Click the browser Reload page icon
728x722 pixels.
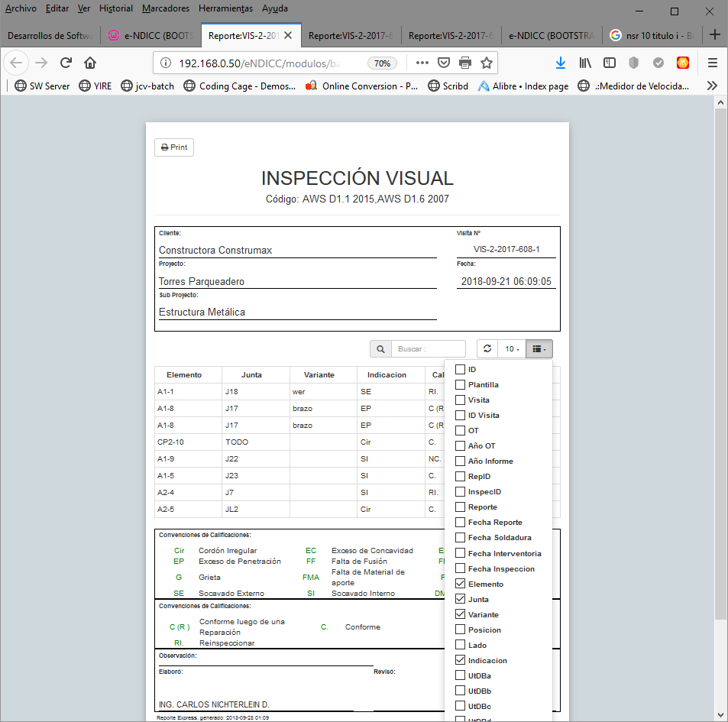point(66,63)
